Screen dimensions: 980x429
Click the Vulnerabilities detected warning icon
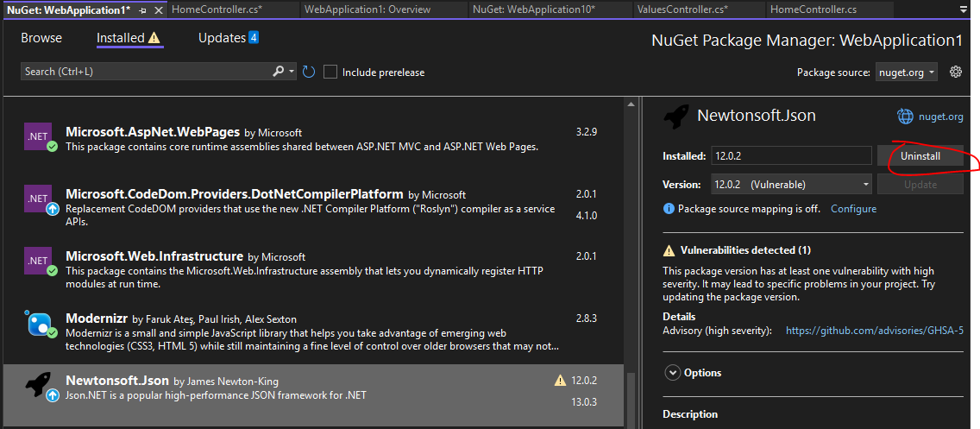pyautogui.click(x=669, y=251)
